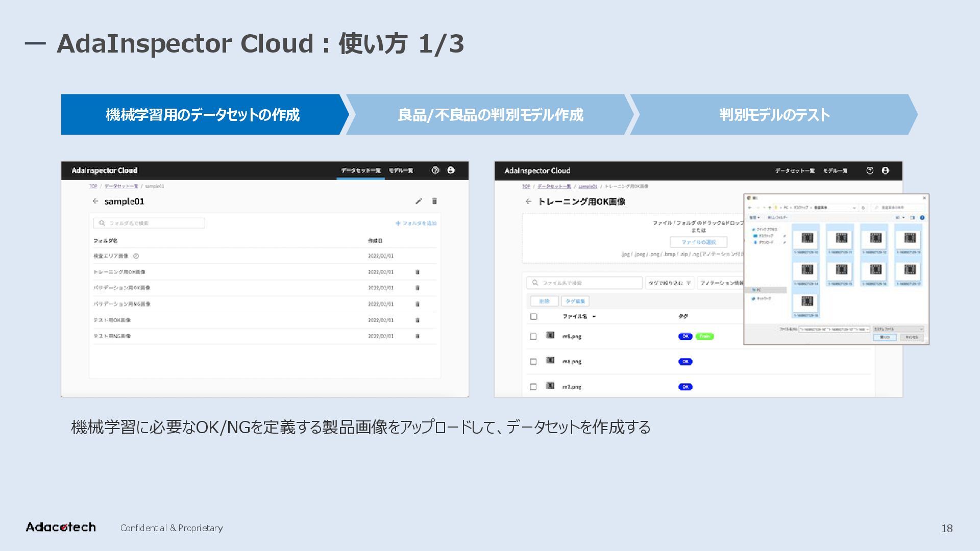Click back arrow next to sample01
This screenshot has height=551, width=980.
point(95,201)
